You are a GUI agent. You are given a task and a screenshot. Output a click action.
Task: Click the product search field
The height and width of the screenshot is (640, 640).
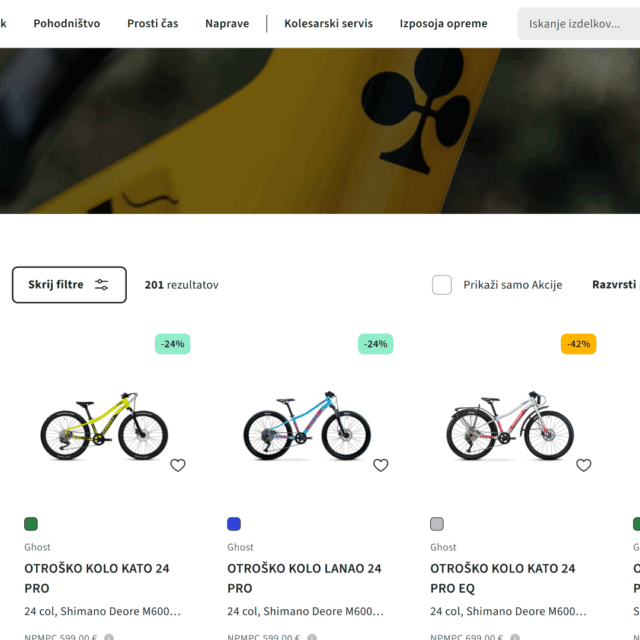[x=580, y=23]
